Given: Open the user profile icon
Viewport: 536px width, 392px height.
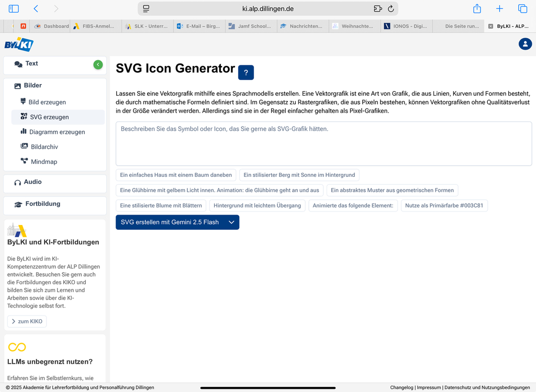Looking at the screenshot, I should pyautogui.click(x=525, y=44).
